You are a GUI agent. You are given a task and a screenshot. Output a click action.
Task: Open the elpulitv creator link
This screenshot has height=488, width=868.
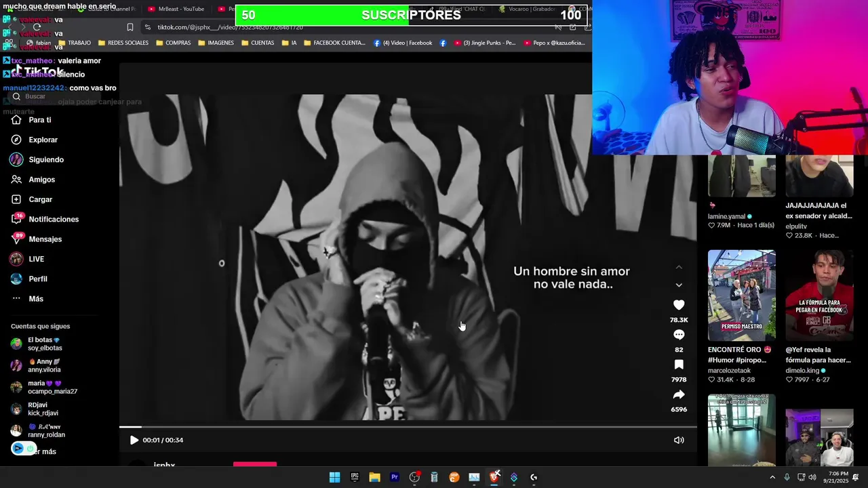(796, 226)
